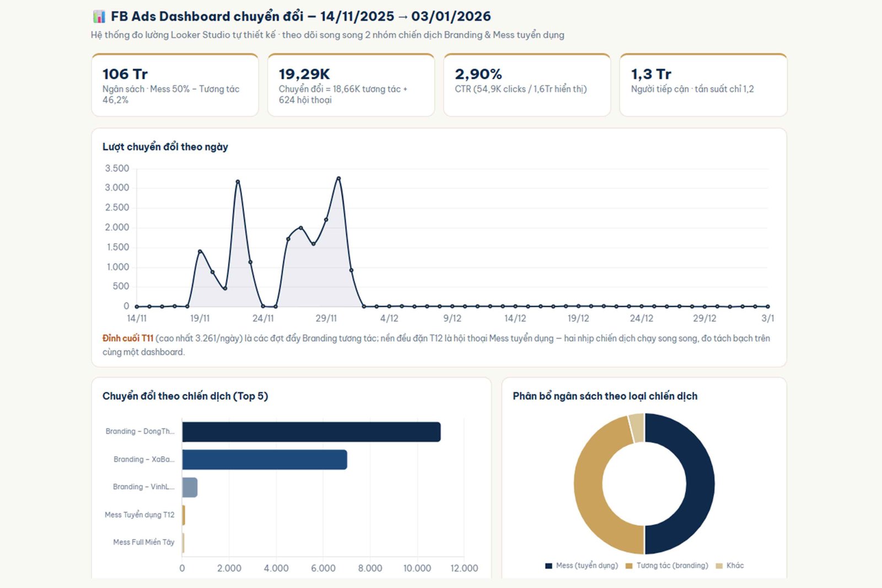Click the Branding – VinhL... grey bar
Image resolution: width=882 pixels, height=588 pixels.
190,487
